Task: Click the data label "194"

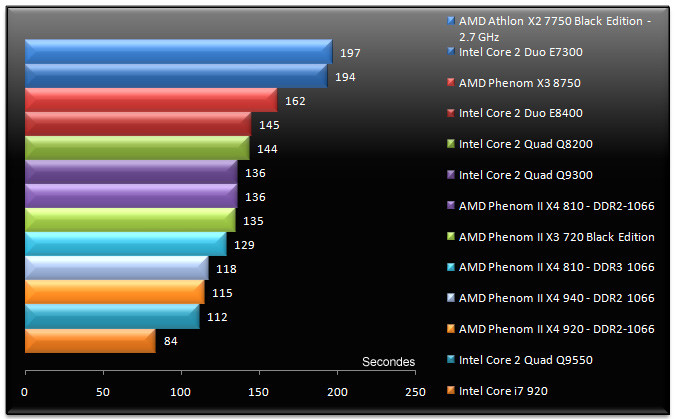Action: (345, 77)
